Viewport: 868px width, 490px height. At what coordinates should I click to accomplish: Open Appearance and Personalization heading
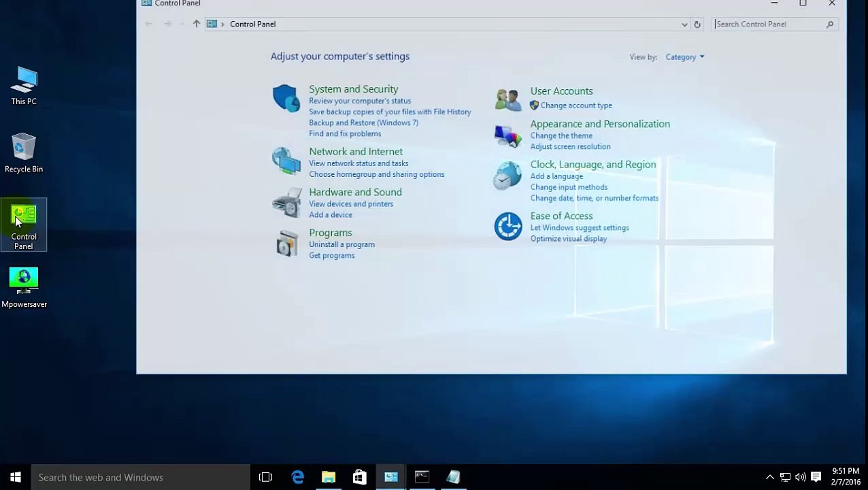pos(600,124)
